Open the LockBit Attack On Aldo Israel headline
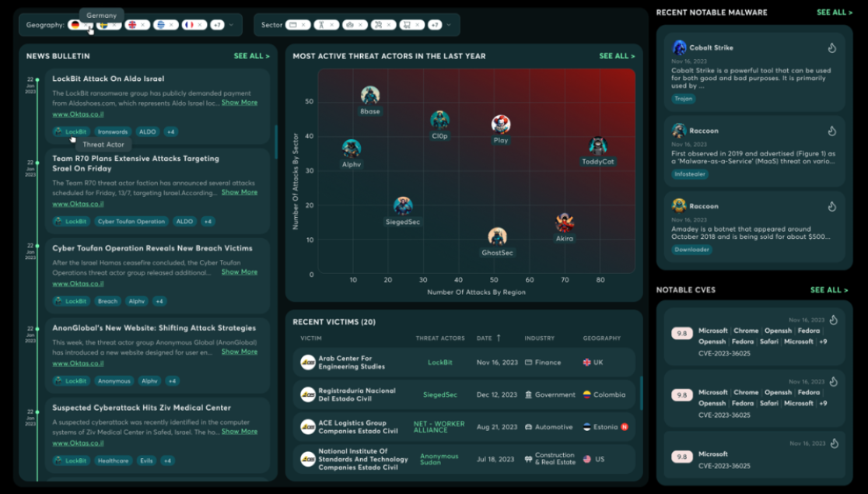This screenshot has width=868, height=494. (108, 79)
